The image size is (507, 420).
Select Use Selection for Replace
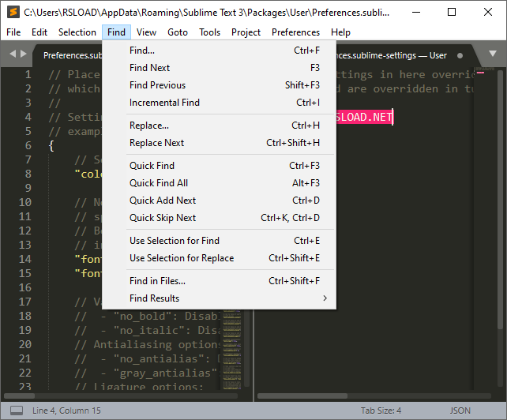(x=220, y=258)
